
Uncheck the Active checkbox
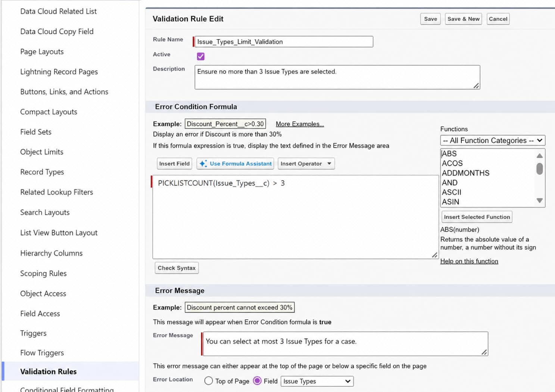(x=200, y=56)
